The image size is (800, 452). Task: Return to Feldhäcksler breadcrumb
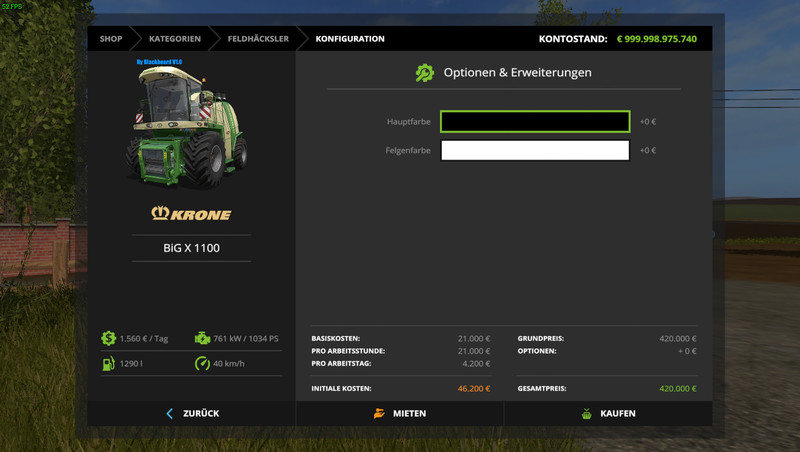[x=258, y=39]
